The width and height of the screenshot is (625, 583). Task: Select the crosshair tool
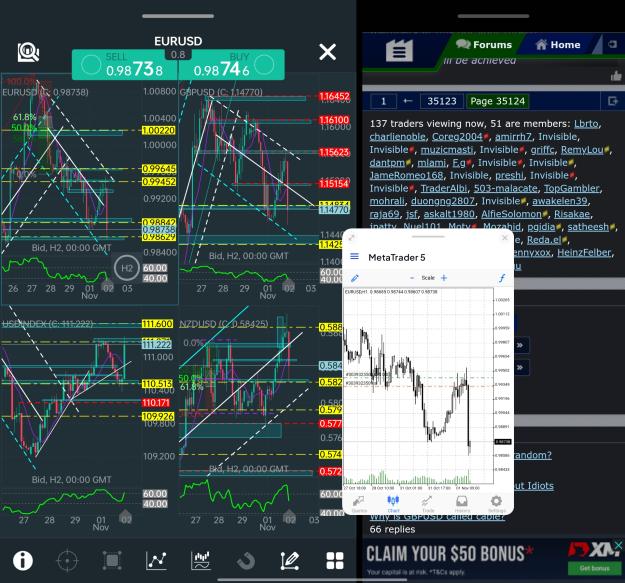[x=67, y=560]
